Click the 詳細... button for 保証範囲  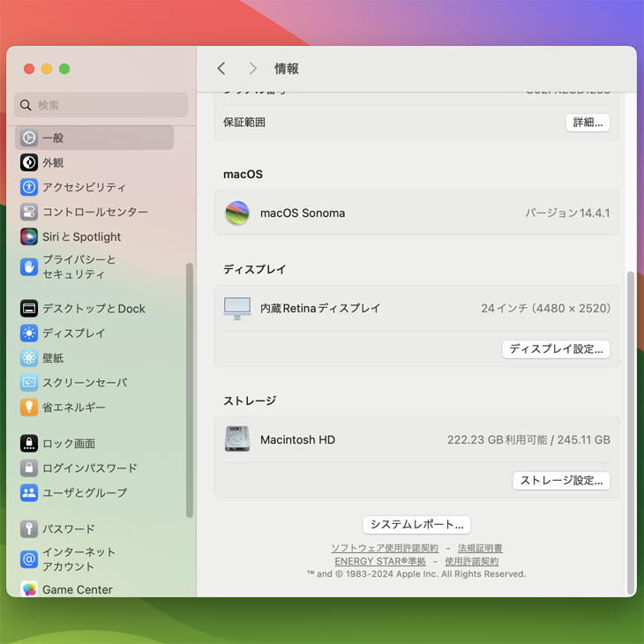588,123
